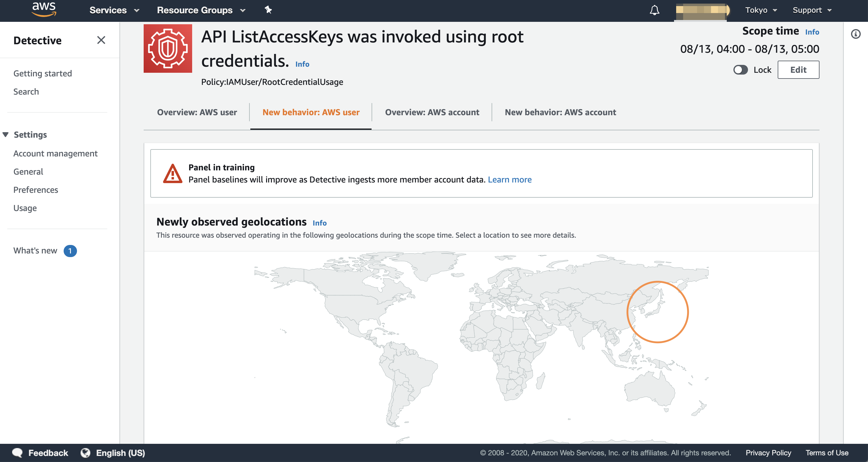Open the Tokyo region selector
Image resolution: width=868 pixels, height=462 pixels.
pyautogui.click(x=761, y=10)
